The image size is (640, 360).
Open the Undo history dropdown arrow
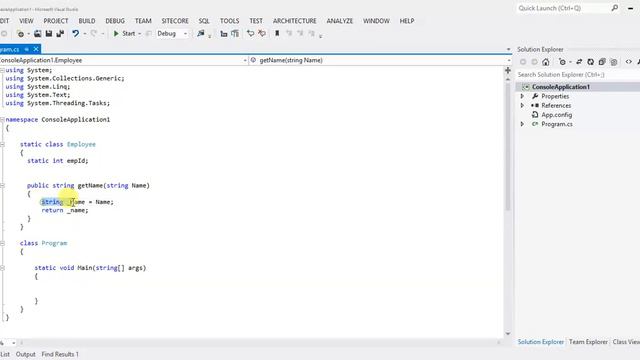pyautogui.click(x=85, y=33)
